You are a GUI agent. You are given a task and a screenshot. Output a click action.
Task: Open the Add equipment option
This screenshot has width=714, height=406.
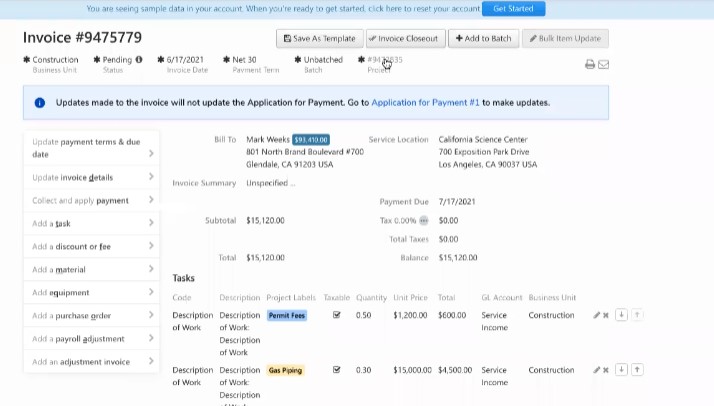click(91, 292)
